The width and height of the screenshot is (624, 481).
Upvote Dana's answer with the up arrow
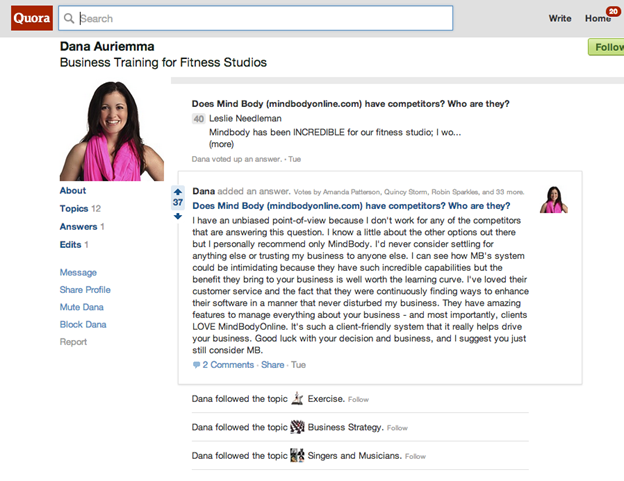tap(178, 191)
